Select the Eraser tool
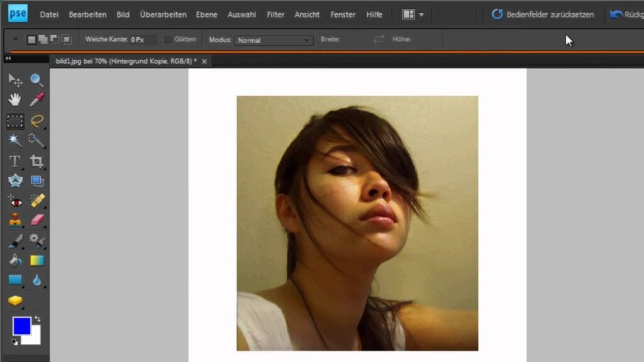This screenshot has width=644, height=362. [x=37, y=220]
